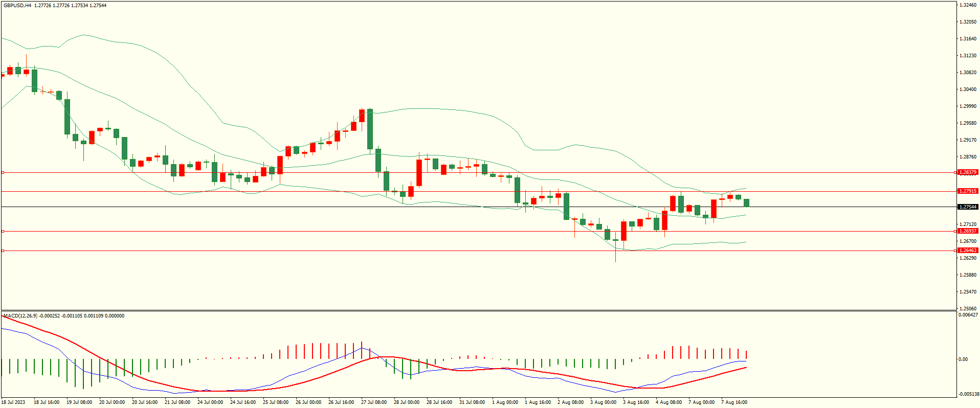Screen dimensions: 980x408
Task: Click the 24 Jul 00:00 time axis label
Action: click(x=210, y=402)
